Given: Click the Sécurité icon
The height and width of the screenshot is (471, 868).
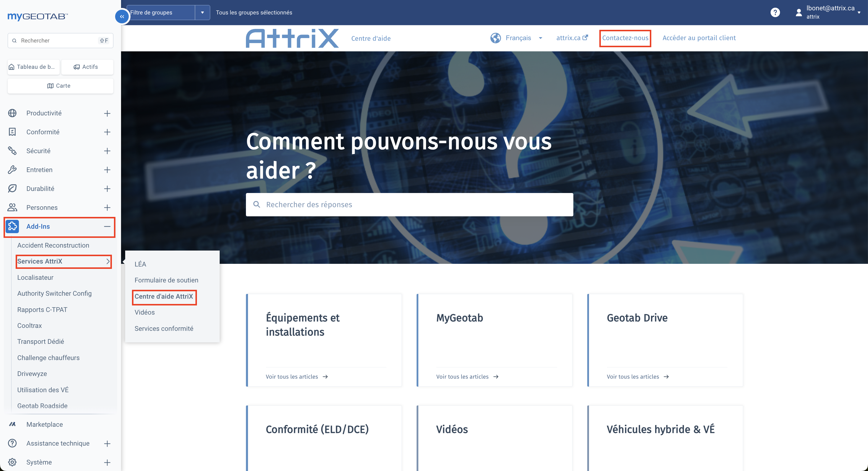Looking at the screenshot, I should click(x=12, y=151).
